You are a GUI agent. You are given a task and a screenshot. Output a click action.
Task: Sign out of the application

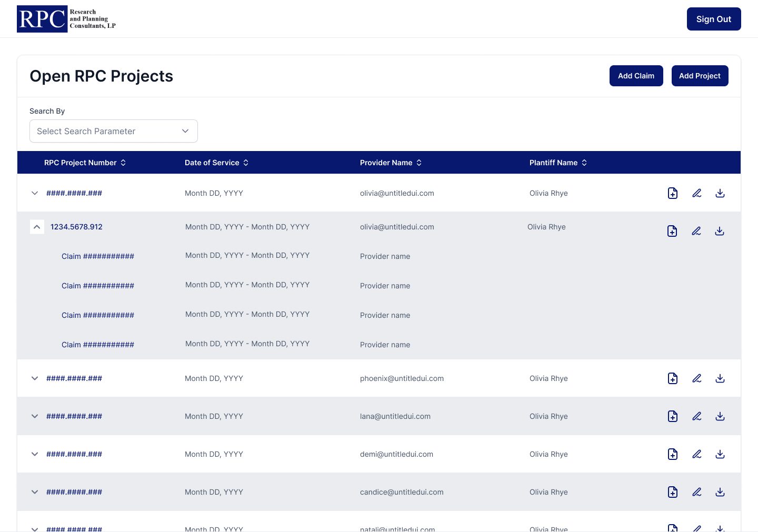pos(714,19)
